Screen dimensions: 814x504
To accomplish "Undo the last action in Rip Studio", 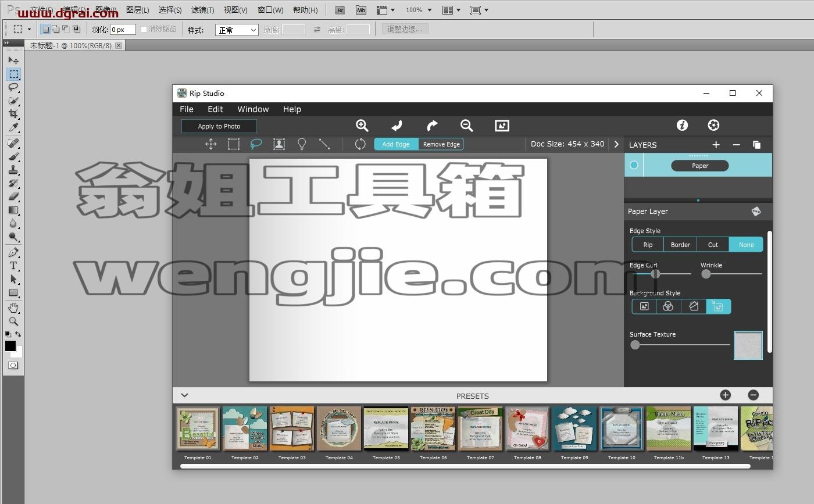I will 397,126.
